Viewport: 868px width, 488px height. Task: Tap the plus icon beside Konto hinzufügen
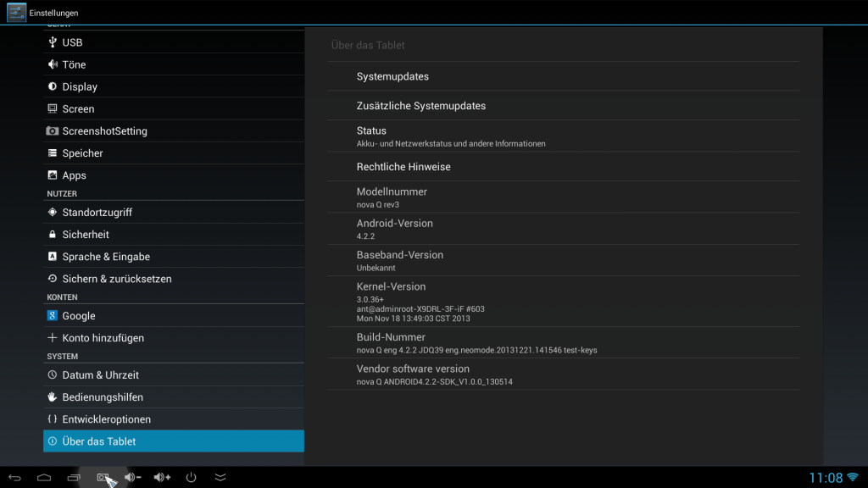(53, 337)
